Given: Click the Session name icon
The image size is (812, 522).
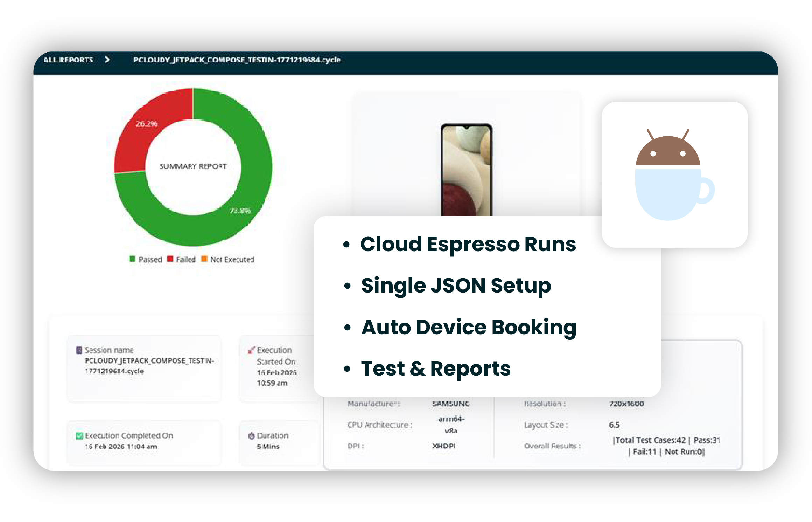Looking at the screenshot, I should (x=79, y=350).
